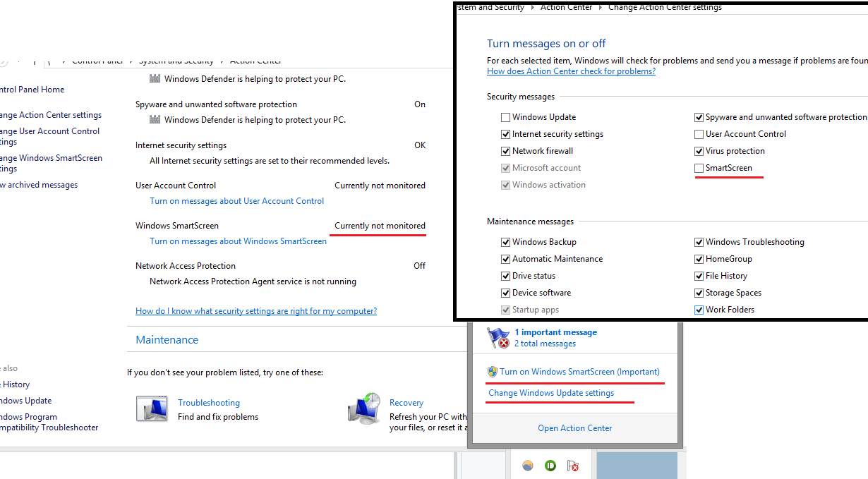
Task: Click Change User Account Control settings sidebar link
Action: pos(49,136)
